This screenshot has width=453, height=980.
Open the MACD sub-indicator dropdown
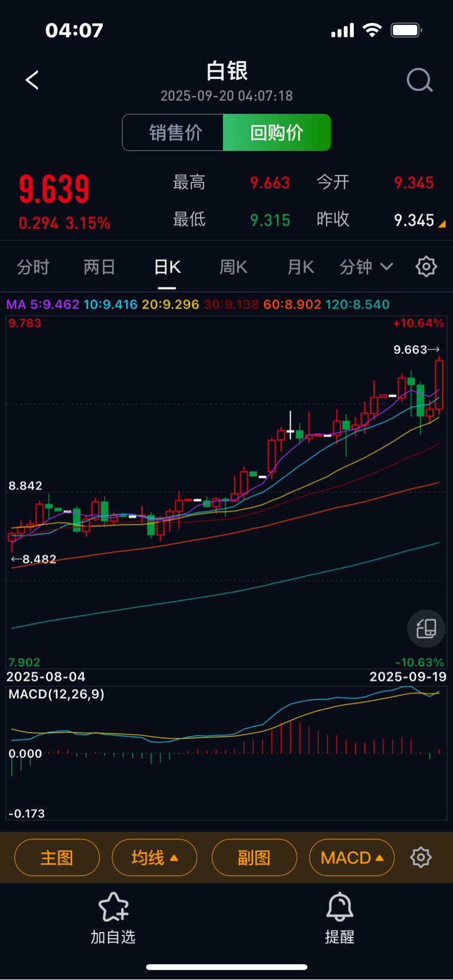(x=352, y=857)
